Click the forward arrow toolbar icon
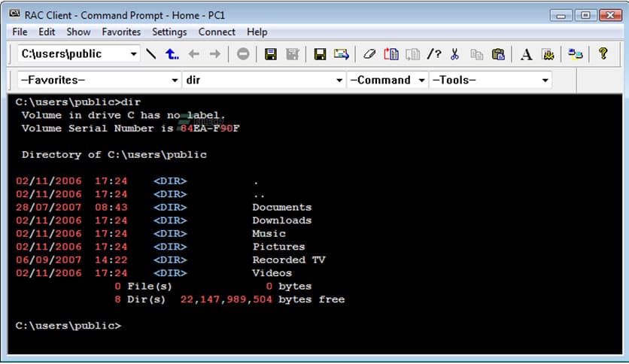This screenshot has width=629, height=364. click(215, 53)
